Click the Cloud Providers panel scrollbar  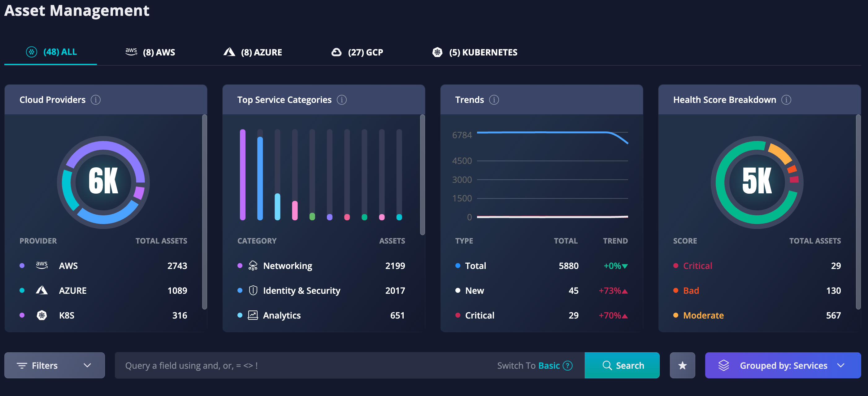tap(204, 212)
